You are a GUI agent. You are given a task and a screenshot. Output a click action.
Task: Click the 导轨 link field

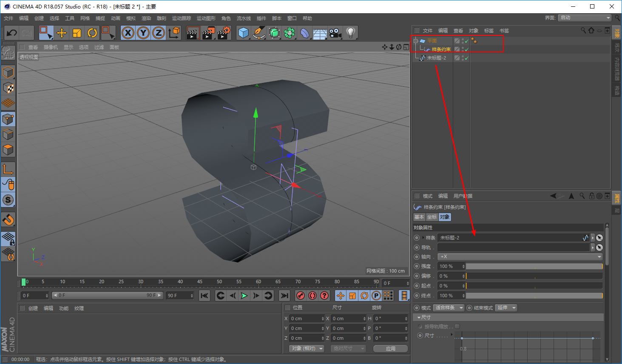[514, 247]
